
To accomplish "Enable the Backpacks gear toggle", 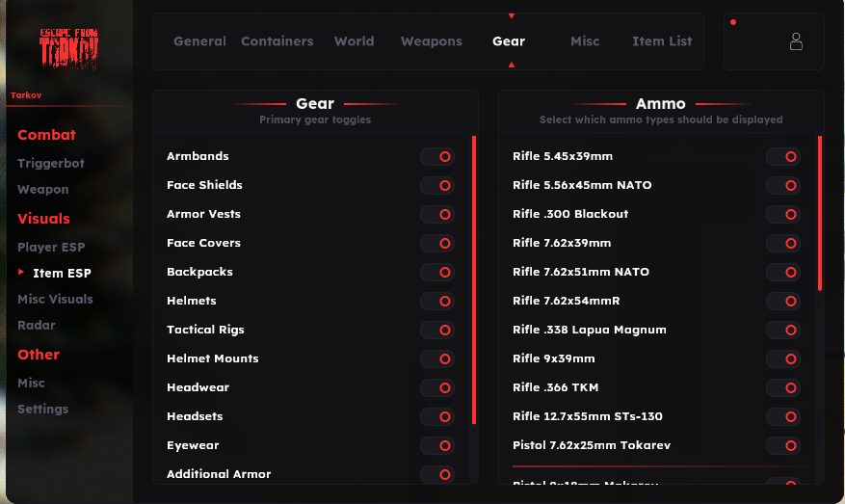I will tap(437, 272).
